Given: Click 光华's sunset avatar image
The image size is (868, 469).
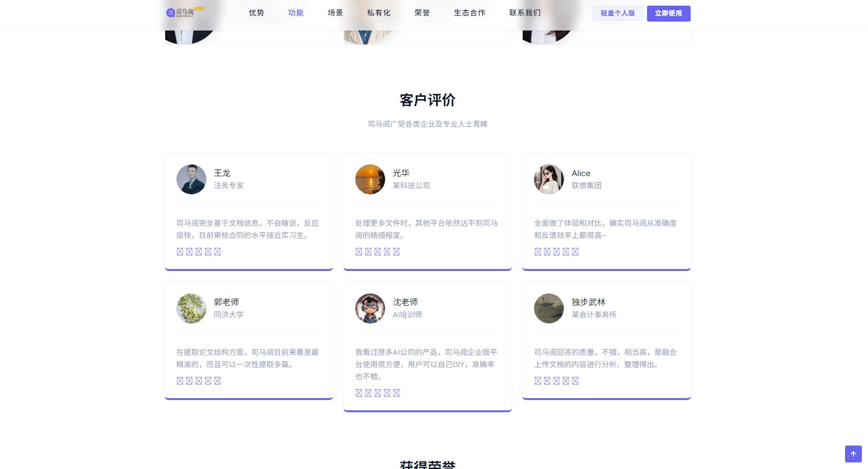Looking at the screenshot, I should click(x=370, y=179).
